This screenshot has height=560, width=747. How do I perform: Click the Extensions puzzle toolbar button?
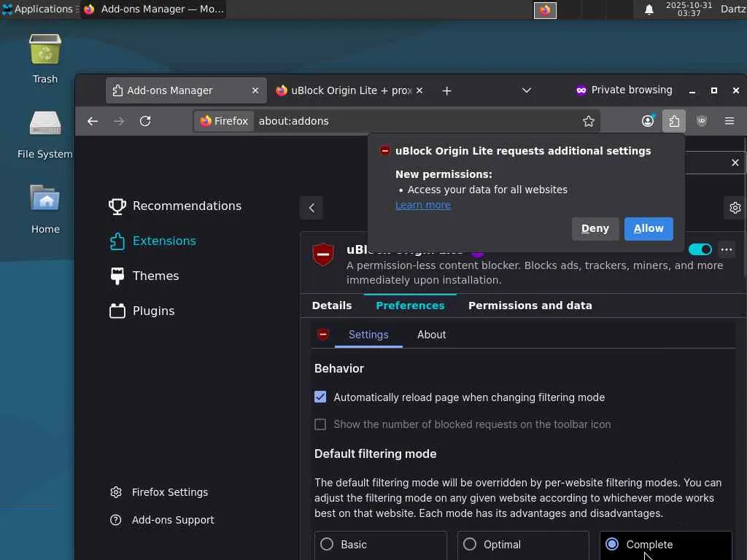tap(674, 121)
